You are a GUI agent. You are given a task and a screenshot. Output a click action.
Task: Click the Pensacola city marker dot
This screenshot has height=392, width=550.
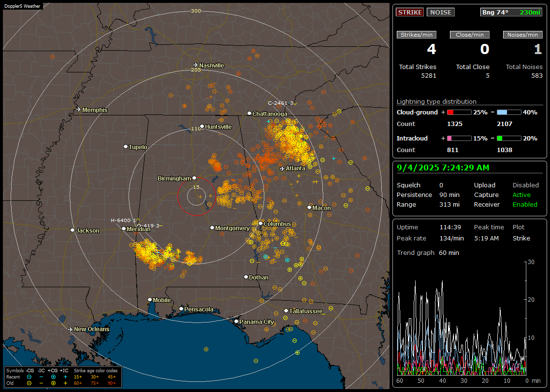click(x=181, y=308)
